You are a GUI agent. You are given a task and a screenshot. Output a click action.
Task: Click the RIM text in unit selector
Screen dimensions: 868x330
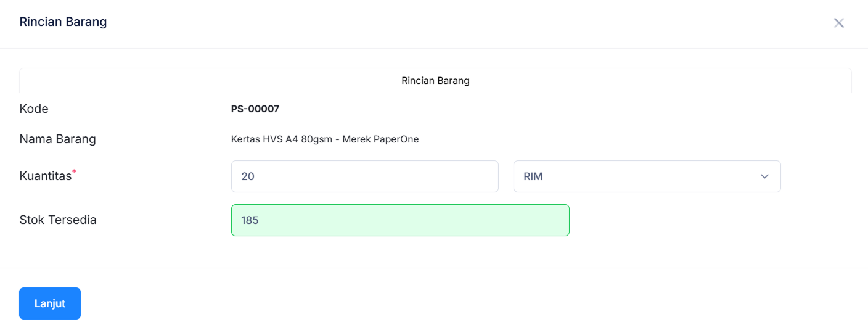(x=533, y=176)
